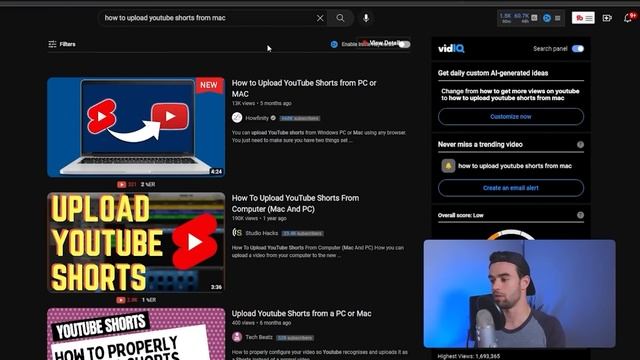Click the Create video camera icon
The image size is (640, 360).
[607, 18]
